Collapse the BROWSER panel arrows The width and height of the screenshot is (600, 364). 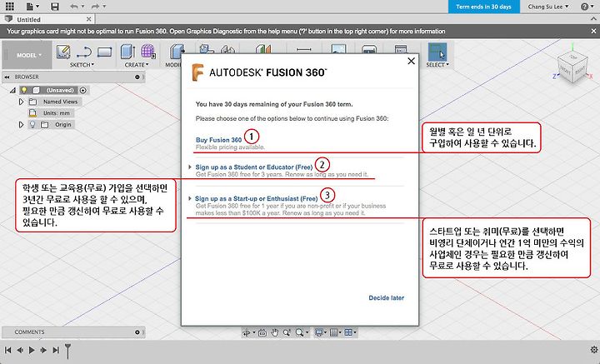7,77
